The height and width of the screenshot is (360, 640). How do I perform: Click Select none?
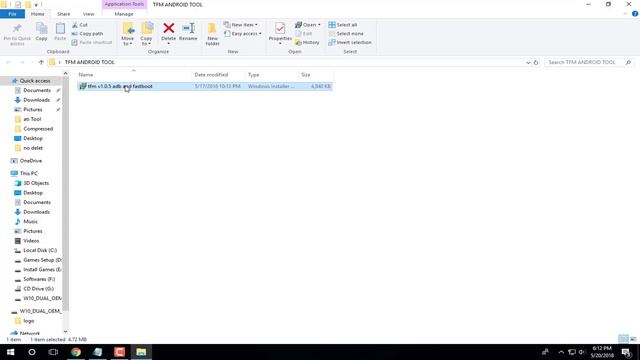[346, 33]
